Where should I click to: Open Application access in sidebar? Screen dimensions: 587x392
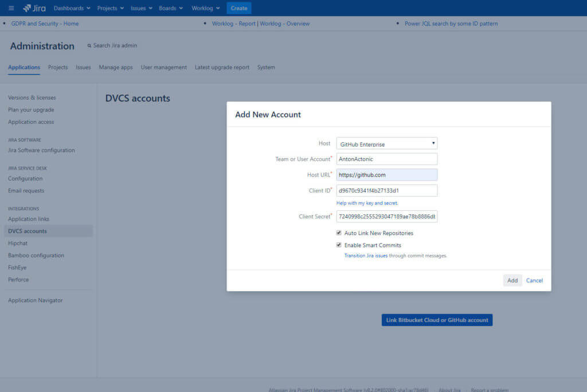pos(31,122)
